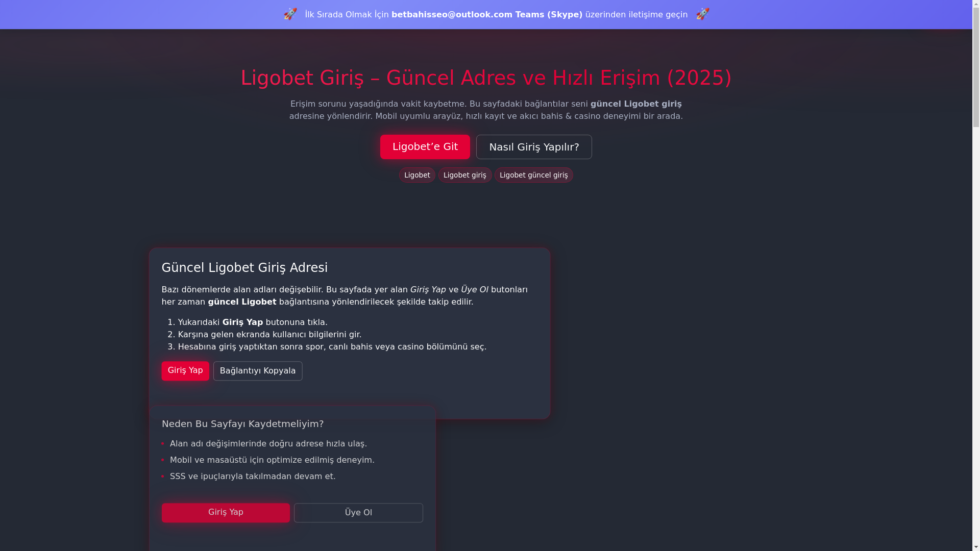Click Giriş Yap beside Üye Ol
This screenshot has height=551, width=980.
[x=226, y=513]
